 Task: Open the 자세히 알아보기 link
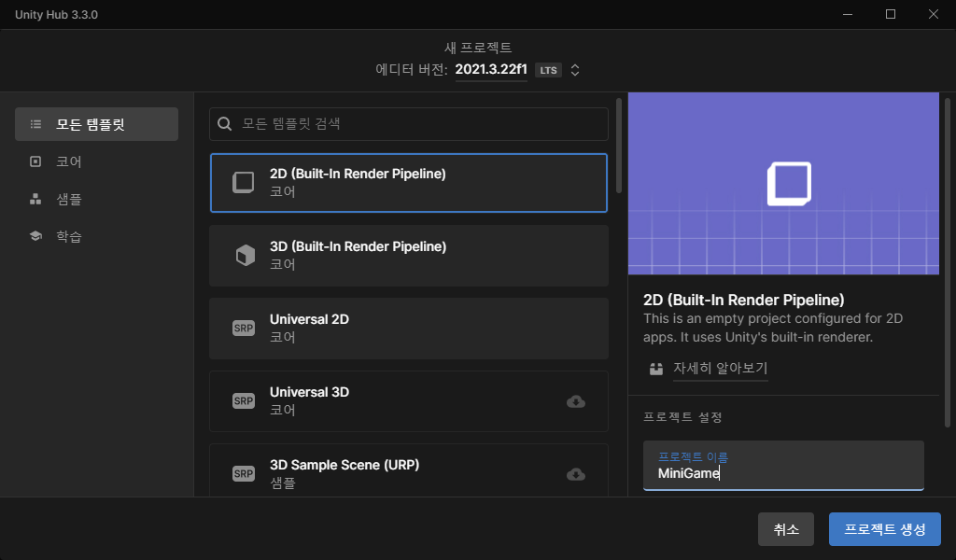[x=720, y=368]
